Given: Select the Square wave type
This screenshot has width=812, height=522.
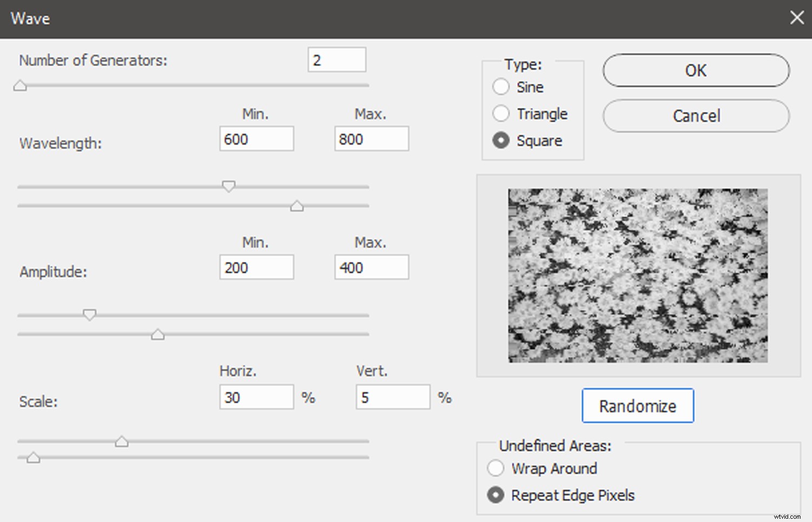Looking at the screenshot, I should 501,140.
